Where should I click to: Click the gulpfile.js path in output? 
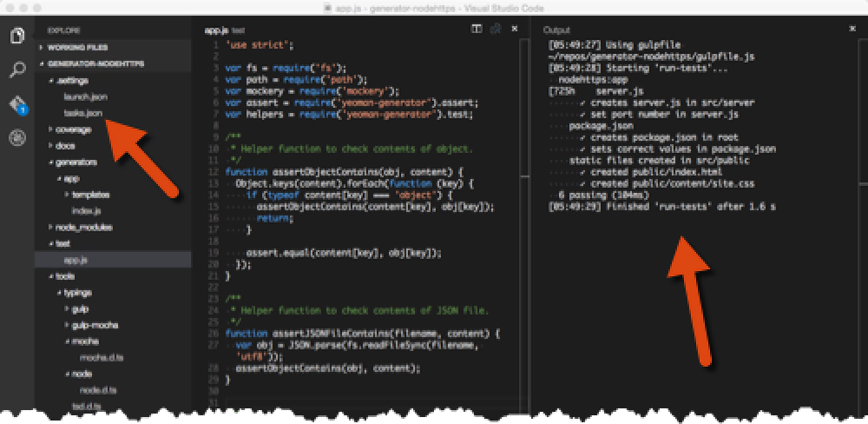651,56
